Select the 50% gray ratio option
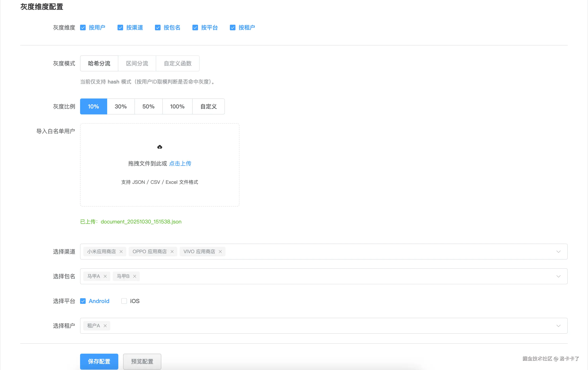 tap(148, 106)
